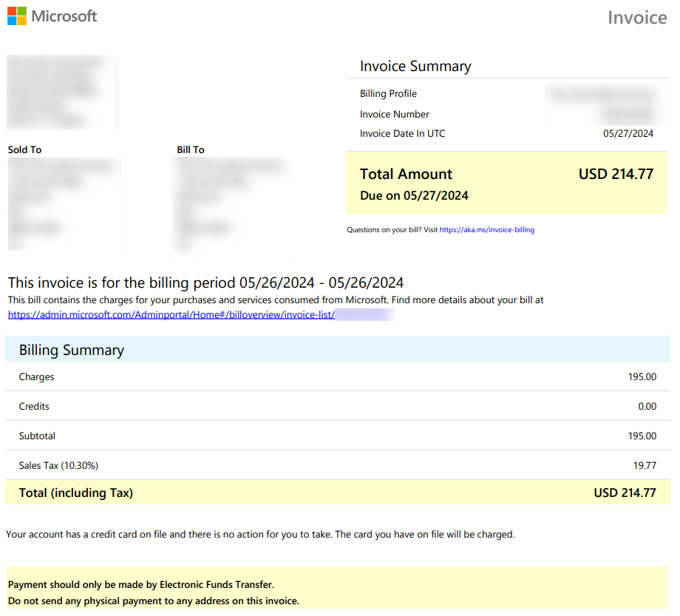Click the Billing Summary section header

(72, 351)
